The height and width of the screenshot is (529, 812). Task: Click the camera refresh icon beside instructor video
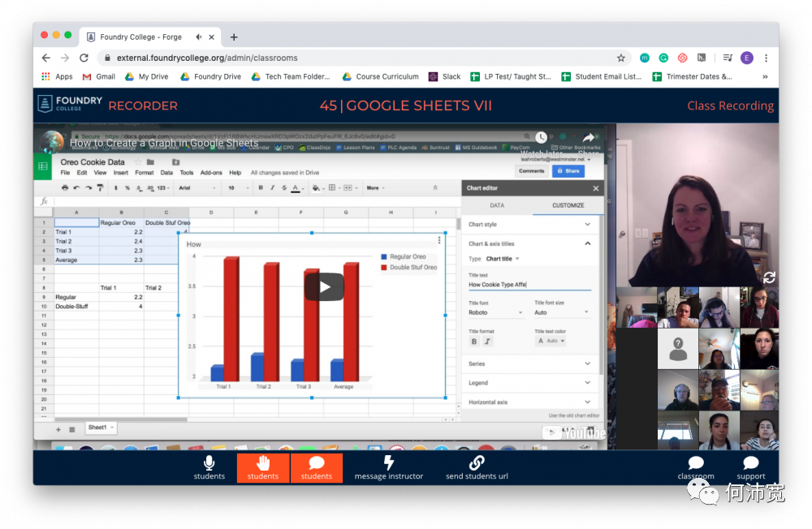pos(769,277)
